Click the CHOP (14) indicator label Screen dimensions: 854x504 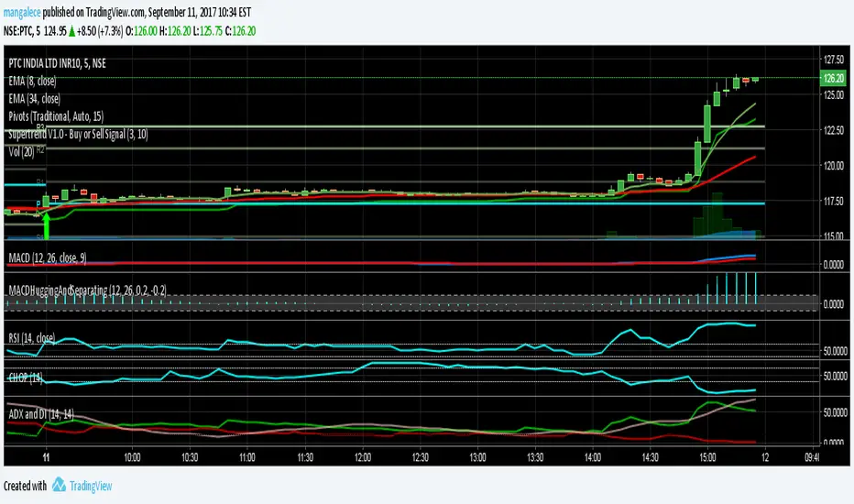26,378
